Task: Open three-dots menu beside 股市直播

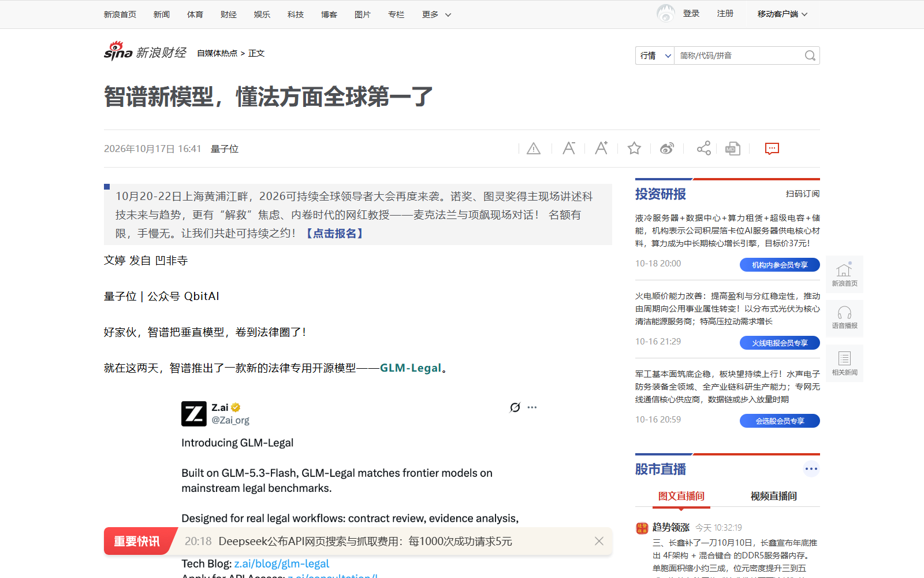Action: coord(811,469)
